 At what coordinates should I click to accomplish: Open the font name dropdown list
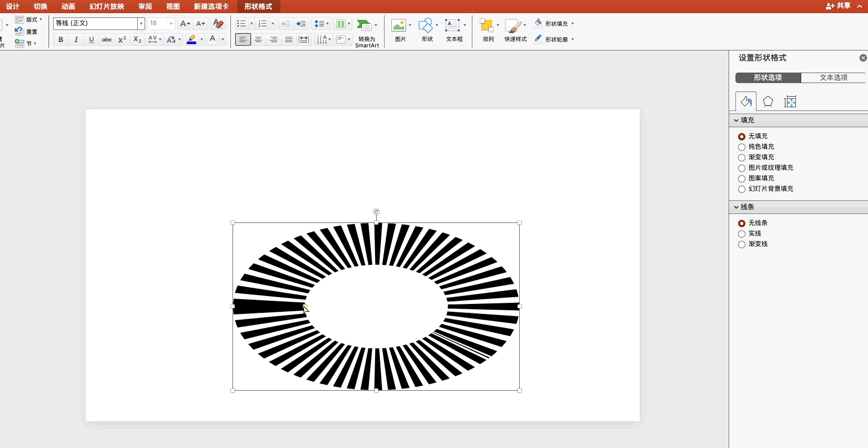point(141,24)
